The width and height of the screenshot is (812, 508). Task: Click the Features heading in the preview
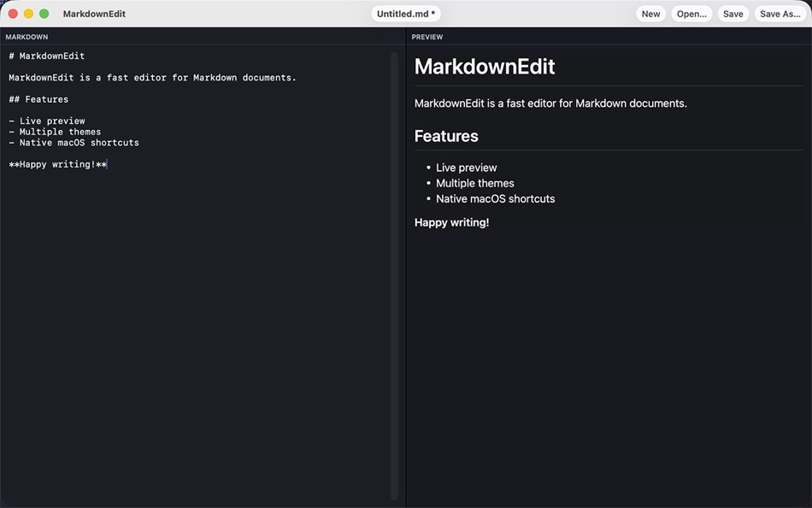(x=446, y=135)
